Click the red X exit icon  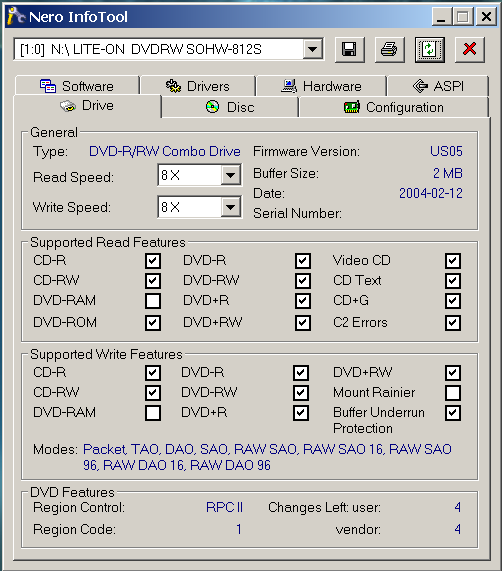[470, 49]
